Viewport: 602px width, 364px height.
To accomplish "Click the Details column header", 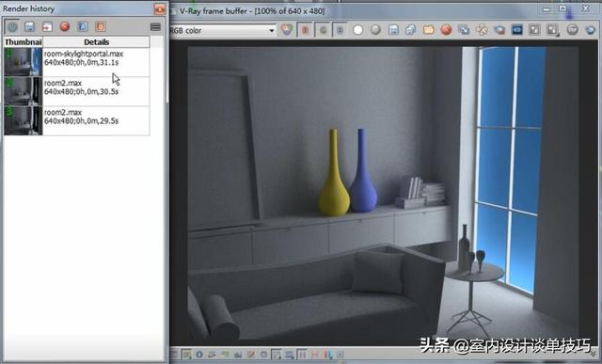I will click(x=96, y=41).
